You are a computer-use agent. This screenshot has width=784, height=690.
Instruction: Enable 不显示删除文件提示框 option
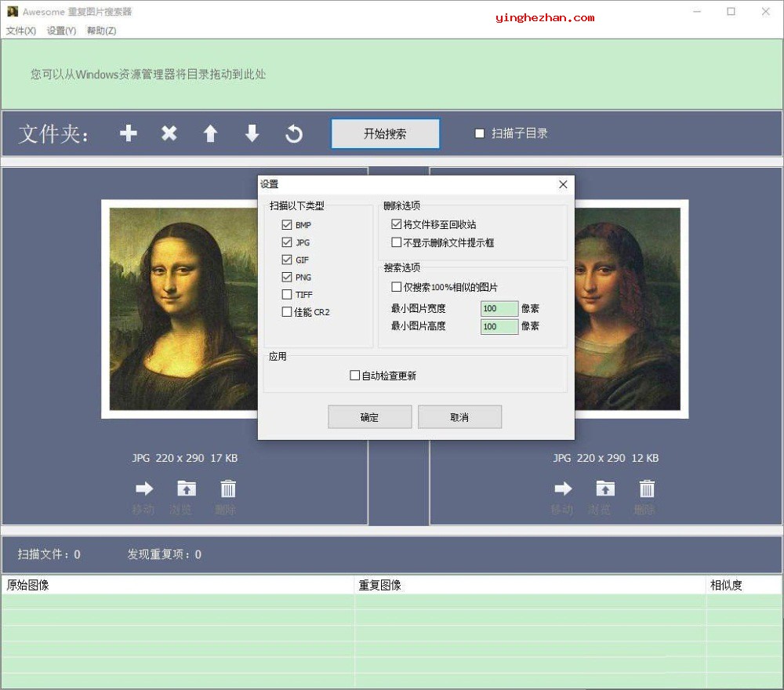[396, 242]
